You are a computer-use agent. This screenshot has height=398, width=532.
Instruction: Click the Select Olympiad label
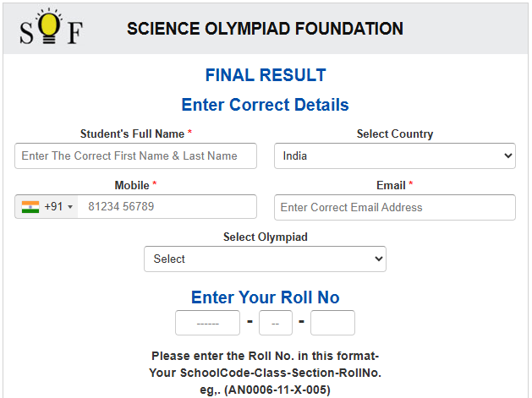click(x=265, y=237)
